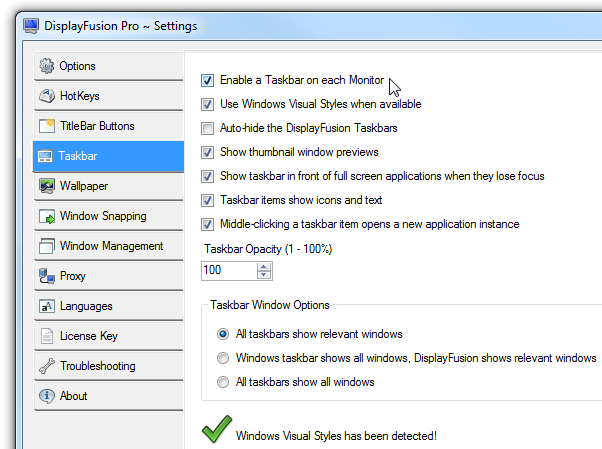Click the Proxy computers icon
Image resolution: width=602 pixels, height=449 pixels.
point(47,276)
